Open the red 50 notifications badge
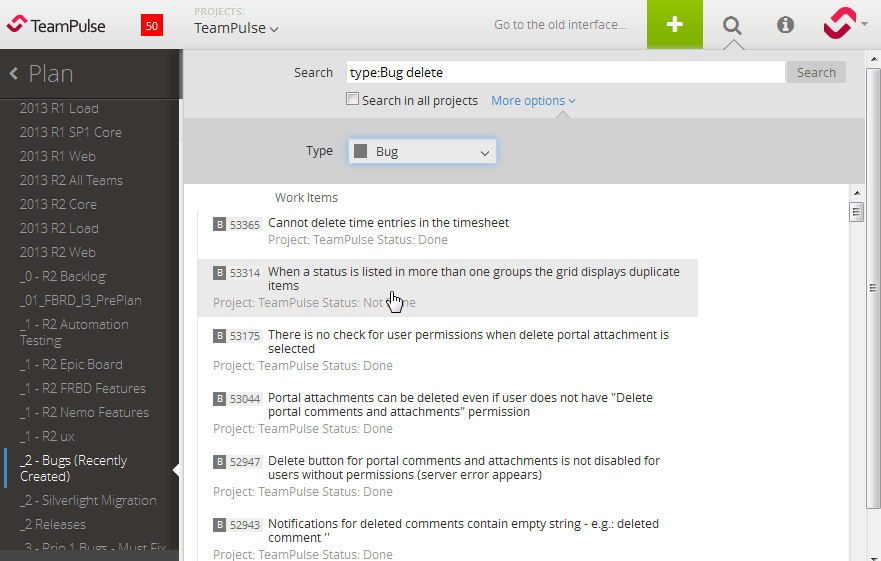 point(152,25)
